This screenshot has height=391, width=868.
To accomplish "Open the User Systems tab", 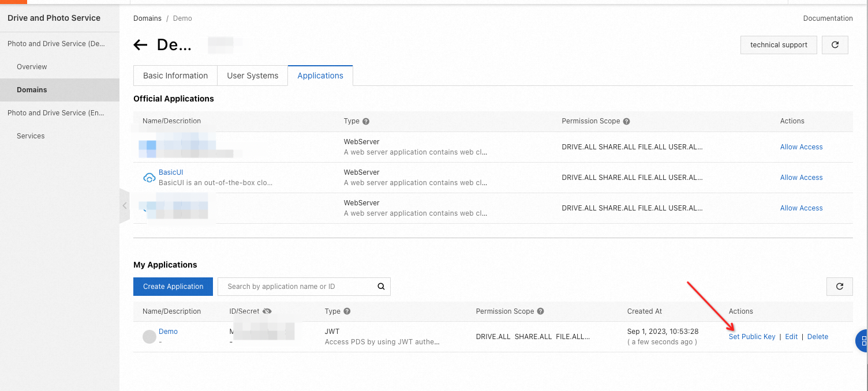I will pyautogui.click(x=253, y=76).
